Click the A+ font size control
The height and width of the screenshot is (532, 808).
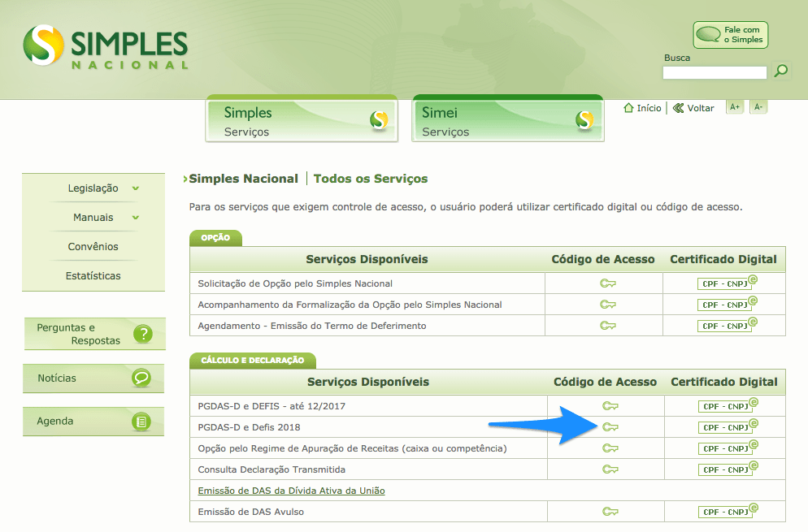735,106
